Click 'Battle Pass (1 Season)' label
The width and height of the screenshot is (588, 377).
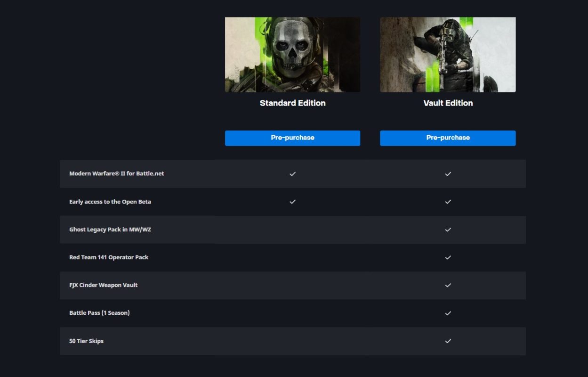click(99, 313)
